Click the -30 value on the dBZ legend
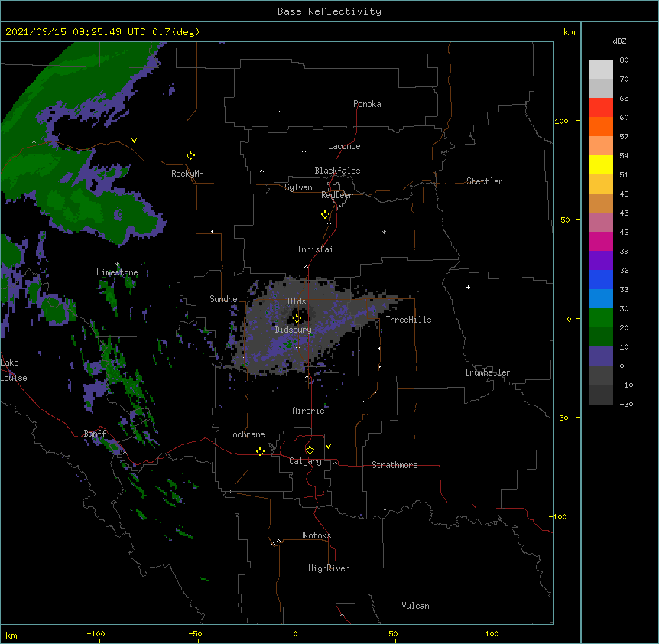Viewport: 659px width, 644px height. click(x=626, y=404)
